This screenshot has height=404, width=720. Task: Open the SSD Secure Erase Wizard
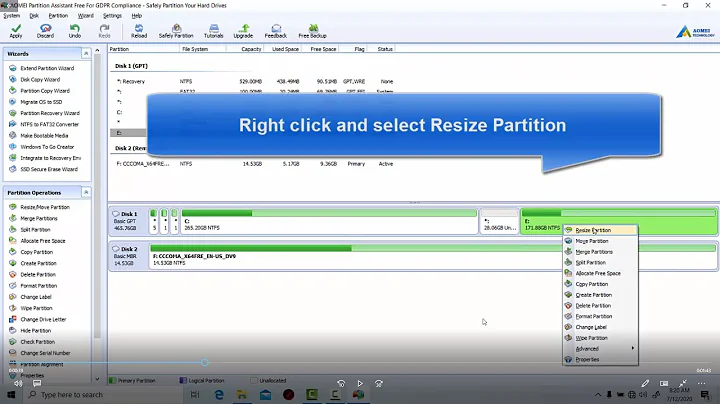43,169
